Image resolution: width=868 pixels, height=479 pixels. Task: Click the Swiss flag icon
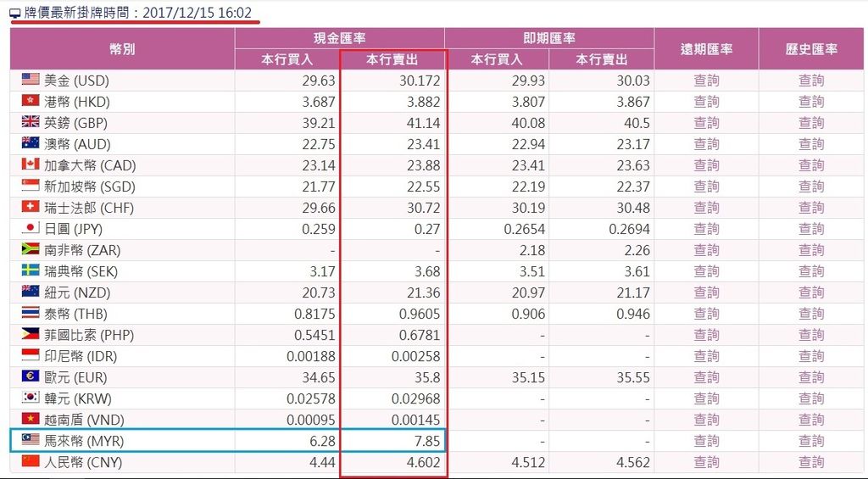point(31,207)
